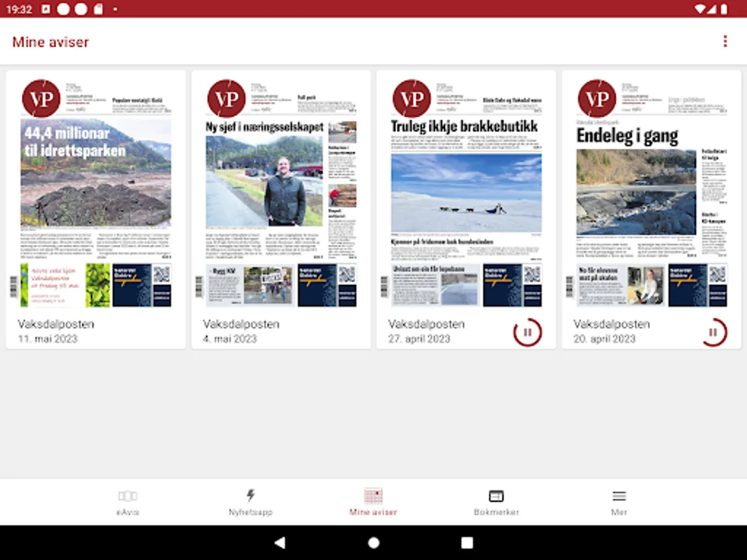Pause download of 20. april 2023 issue
This screenshot has width=747, height=560.
[x=713, y=332]
